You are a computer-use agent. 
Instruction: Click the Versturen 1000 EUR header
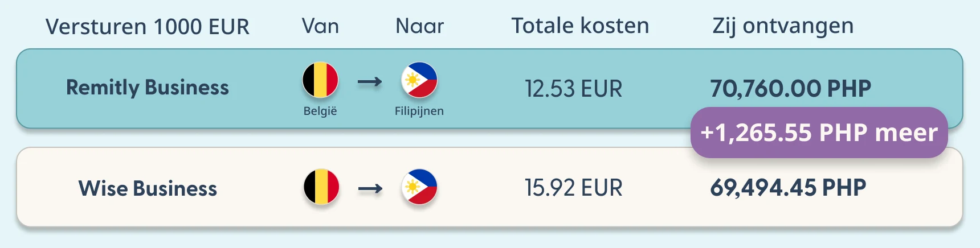[148, 27]
